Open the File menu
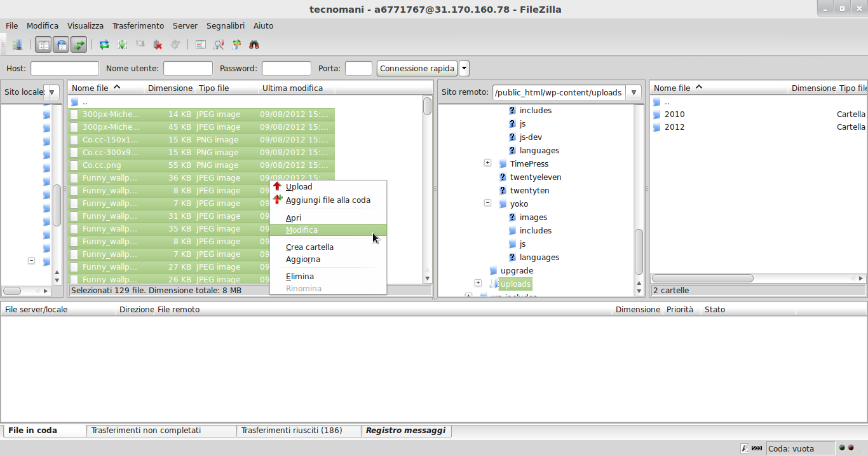This screenshot has width=868, height=456. click(11, 25)
